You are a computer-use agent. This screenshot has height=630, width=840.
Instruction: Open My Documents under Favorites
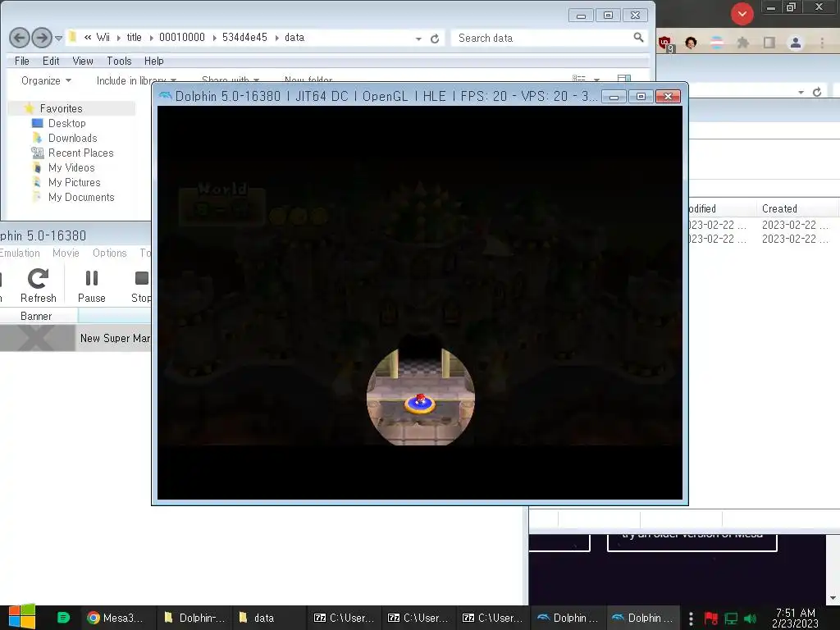pos(81,197)
